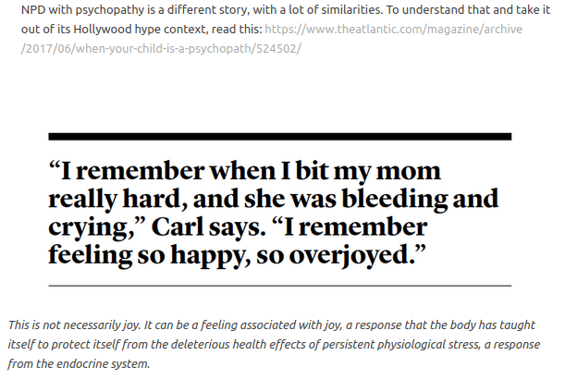Click the quote line "really hard, and she was bleeding and"
The image size is (565, 392).
[274, 199]
